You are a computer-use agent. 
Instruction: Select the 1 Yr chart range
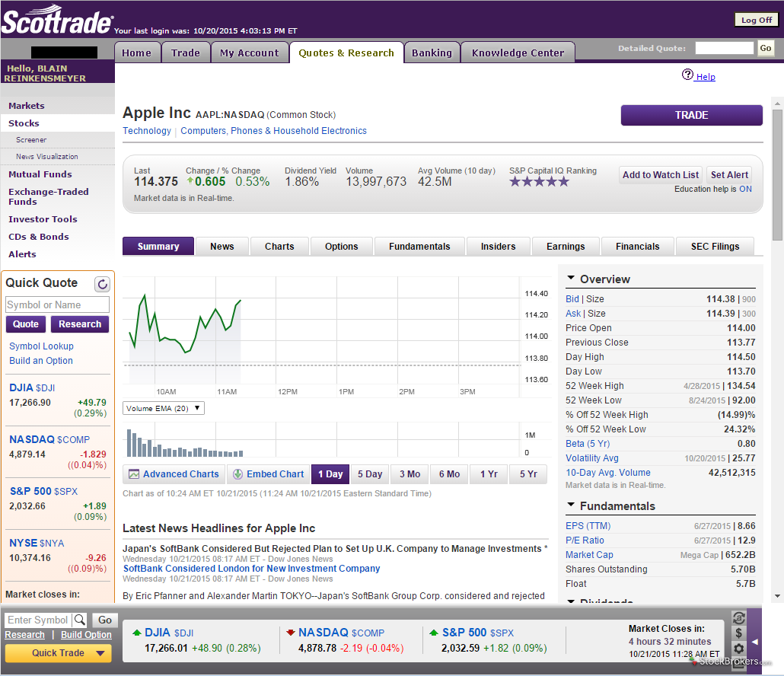(489, 474)
